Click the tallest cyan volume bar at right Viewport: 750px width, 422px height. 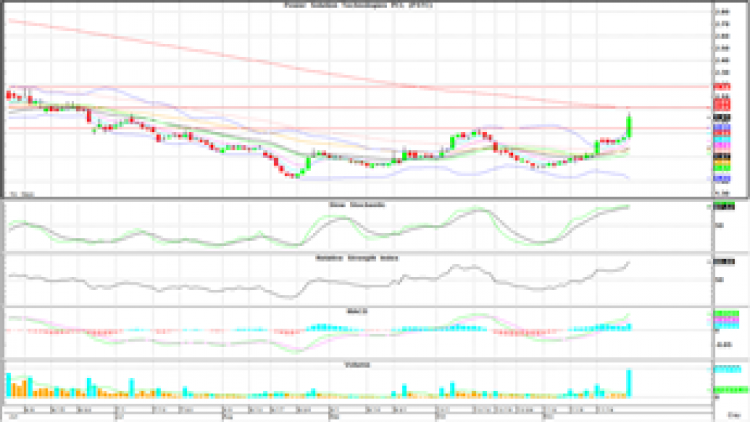pyautogui.click(x=630, y=383)
